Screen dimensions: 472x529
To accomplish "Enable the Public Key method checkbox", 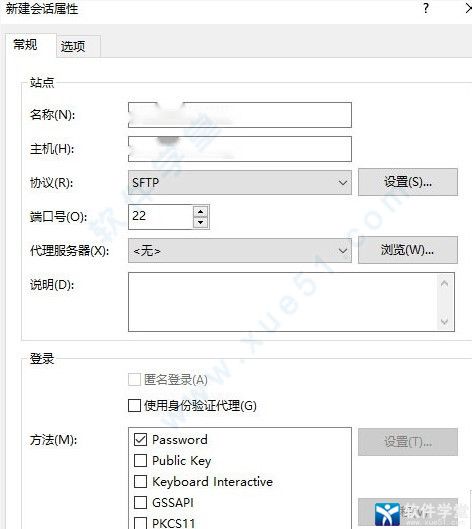I will point(140,461).
